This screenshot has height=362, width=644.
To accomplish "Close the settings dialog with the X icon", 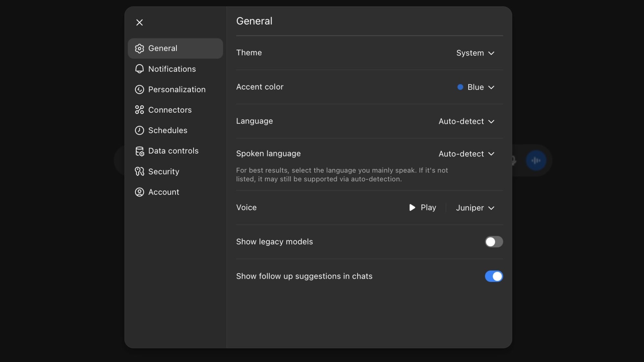I will [139, 23].
